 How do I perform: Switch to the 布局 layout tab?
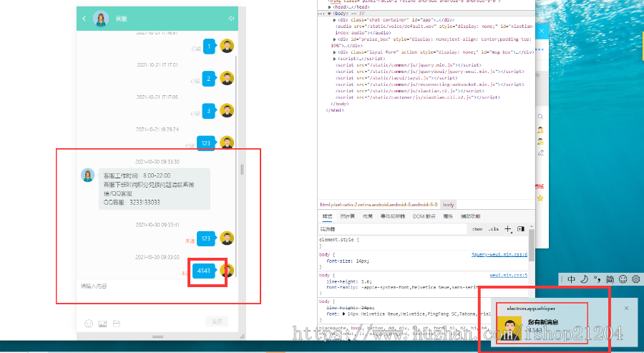tap(368, 216)
